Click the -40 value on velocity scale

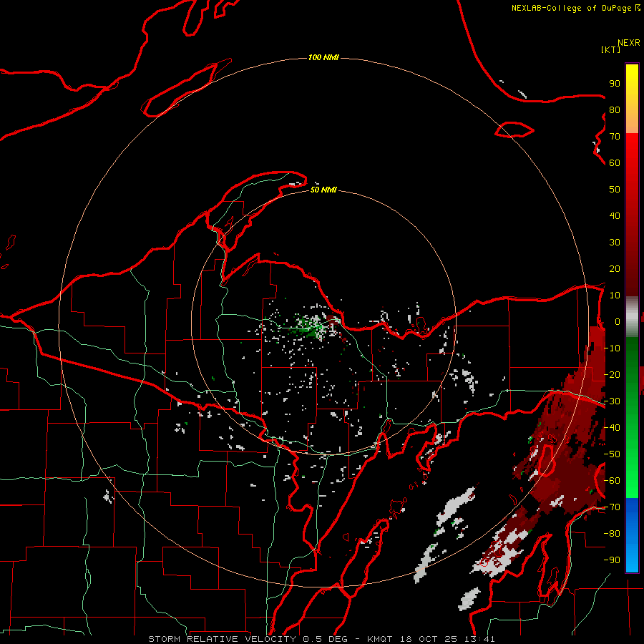point(612,428)
